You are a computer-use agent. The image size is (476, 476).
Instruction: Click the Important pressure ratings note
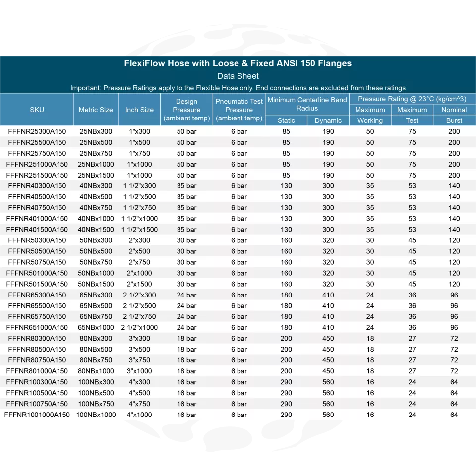238,88
